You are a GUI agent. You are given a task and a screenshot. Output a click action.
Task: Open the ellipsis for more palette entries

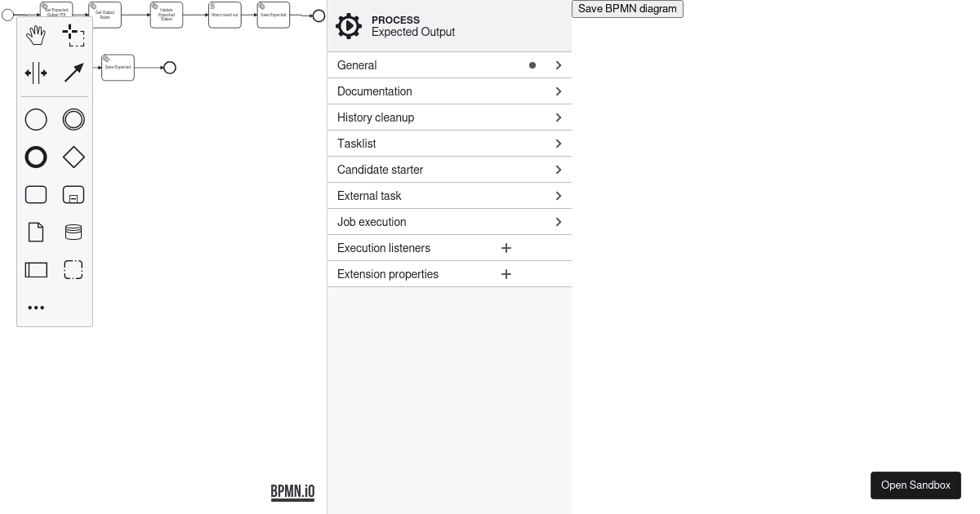click(x=36, y=308)
